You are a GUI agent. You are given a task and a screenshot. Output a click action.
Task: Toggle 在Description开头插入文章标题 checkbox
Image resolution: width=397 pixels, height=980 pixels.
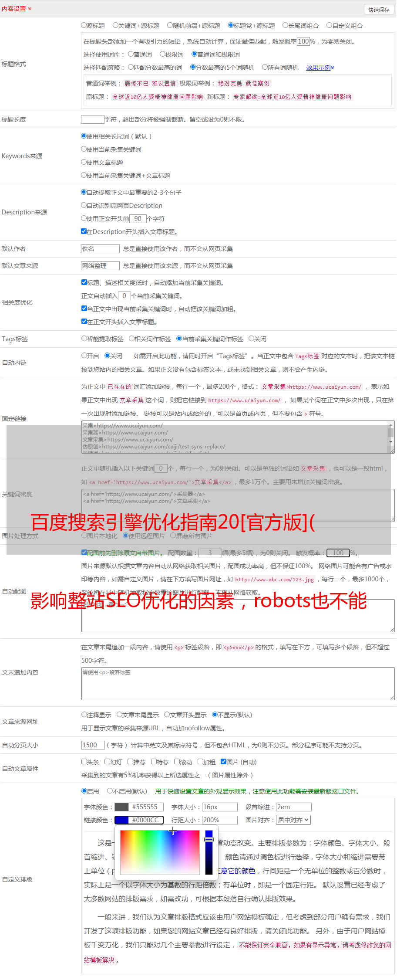click(84, 231)
